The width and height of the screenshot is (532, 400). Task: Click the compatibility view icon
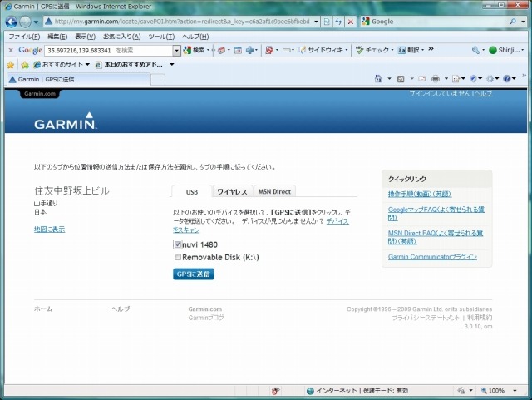pos(327,22)
